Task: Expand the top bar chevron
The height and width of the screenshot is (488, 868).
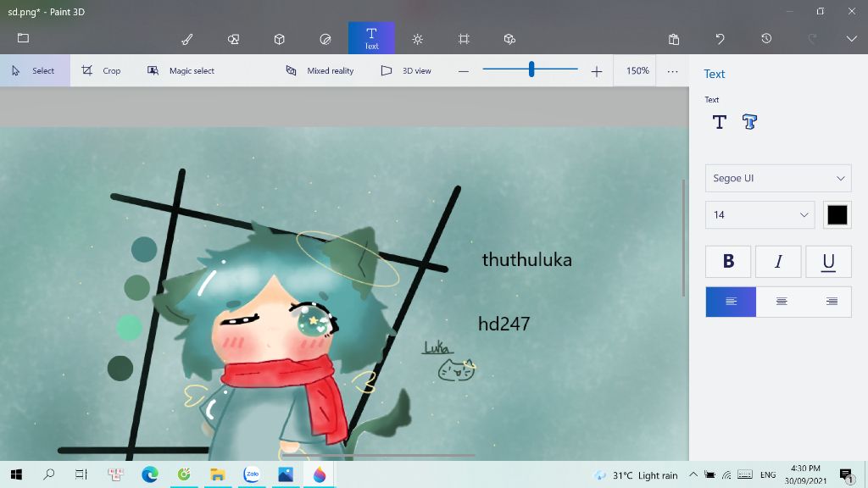Action: (x=851, y=39)
